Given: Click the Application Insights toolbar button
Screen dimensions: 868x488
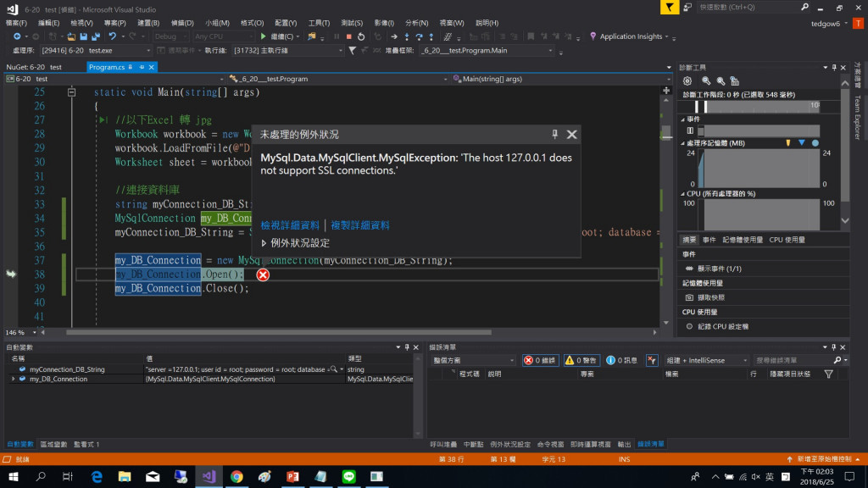Looking at the screenshot, I should pyautogui.click(x=628, y=36).
